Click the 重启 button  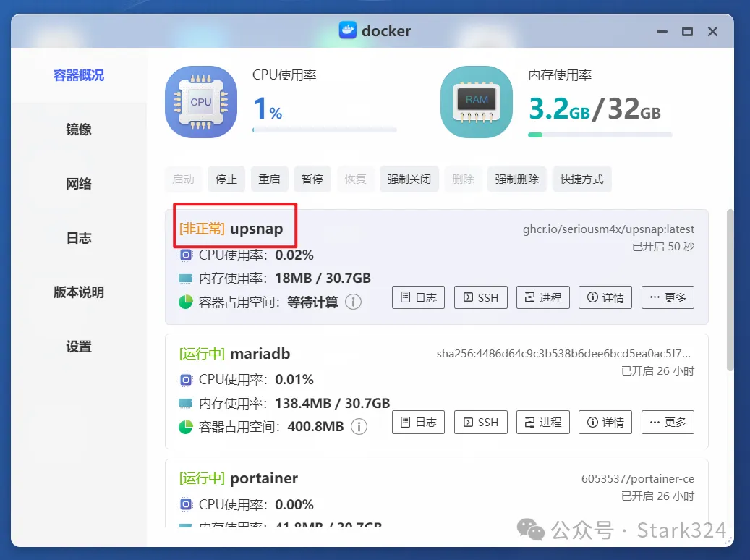[x=269, y=179]
